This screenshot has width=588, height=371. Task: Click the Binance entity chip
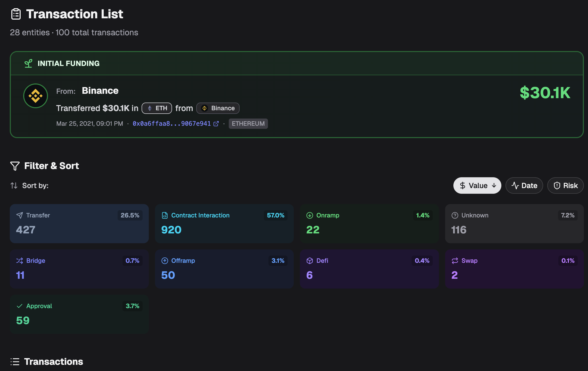(x=218, y=108)
